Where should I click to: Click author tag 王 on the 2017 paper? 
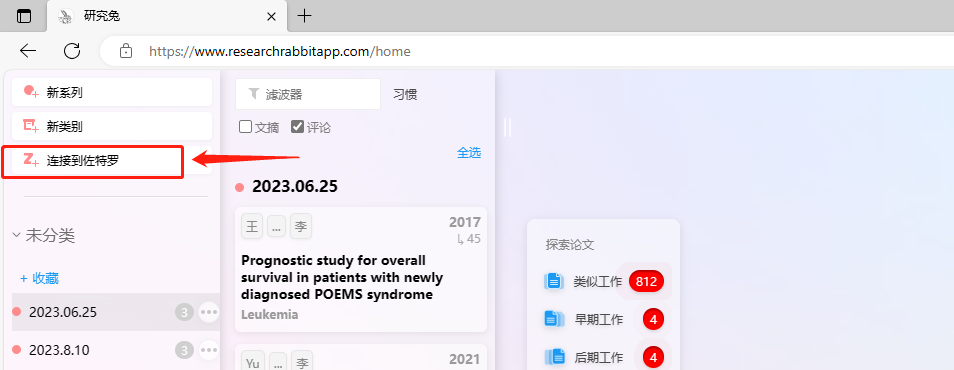pyautogui.click(x=252, y=226)
